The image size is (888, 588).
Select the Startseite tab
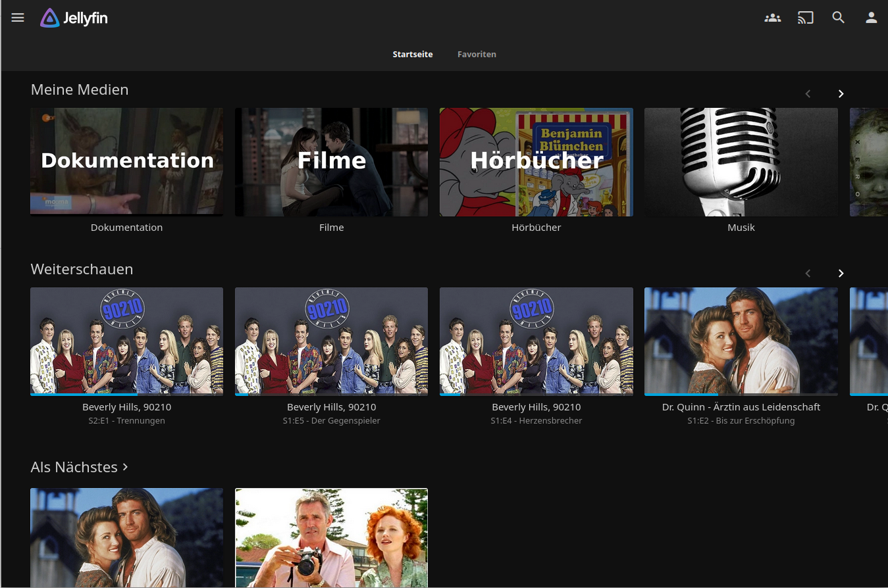[413, 55]
